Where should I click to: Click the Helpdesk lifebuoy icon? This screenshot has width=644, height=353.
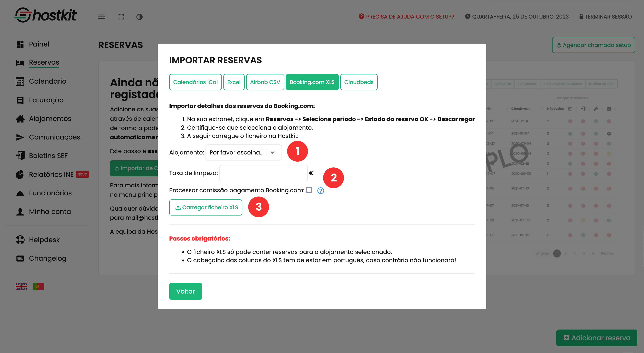click(20, 239)
